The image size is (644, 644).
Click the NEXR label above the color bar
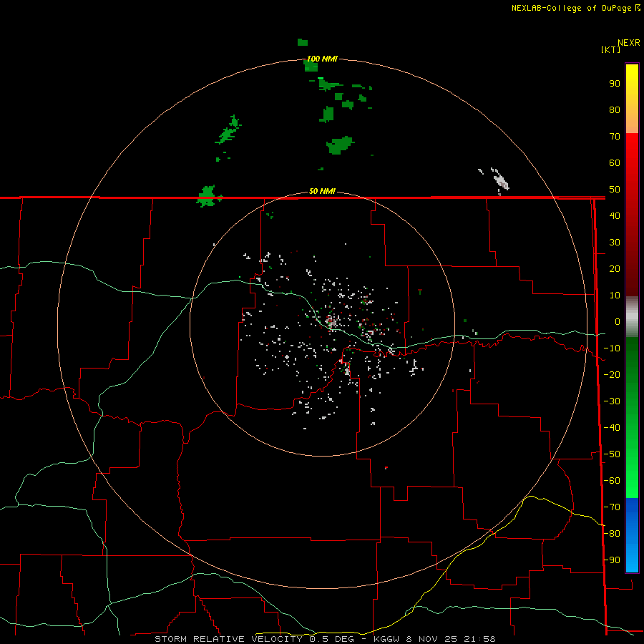(629, 43)
